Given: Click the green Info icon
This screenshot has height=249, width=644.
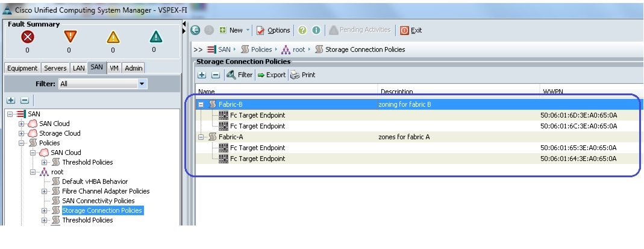Looking at the screenshot, I should tap(316, 30).
